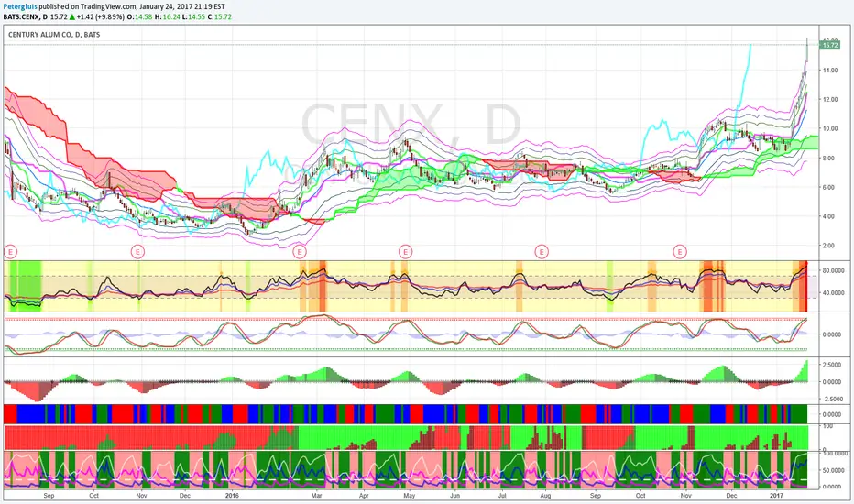Select the earnings marker near May 2016
The width and height of the screenshot is (854, 504).
tap(405, 252)
